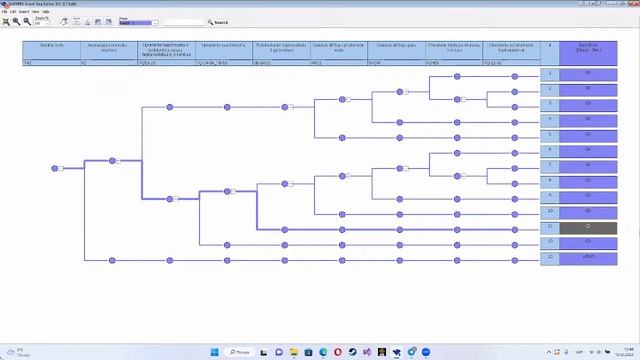Select the sequence number 13 cell

(550, 259)
